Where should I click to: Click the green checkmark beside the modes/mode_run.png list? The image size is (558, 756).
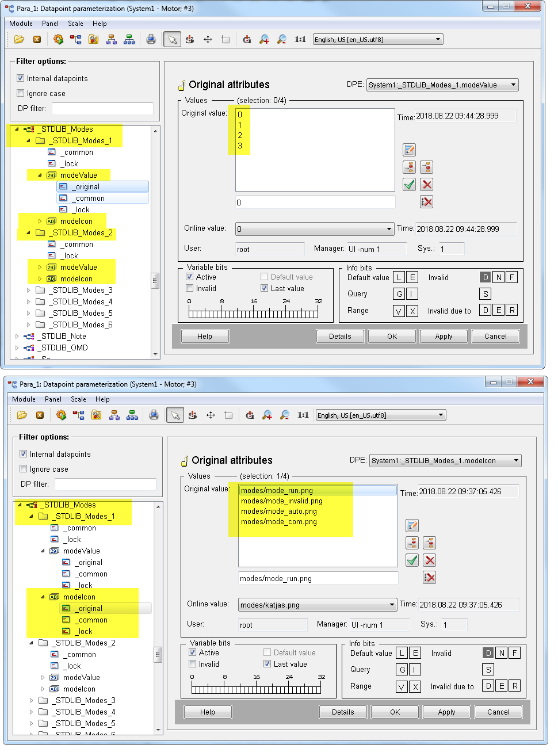pyautogui.click(x=412, y=560)
